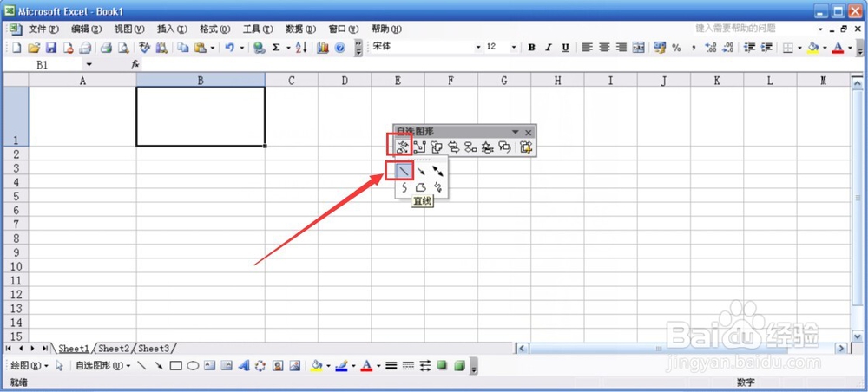Viewport: 868px width, 392px height.
Task: Expand the font name dropdown 宋体
Action: [x=478, y=48]
